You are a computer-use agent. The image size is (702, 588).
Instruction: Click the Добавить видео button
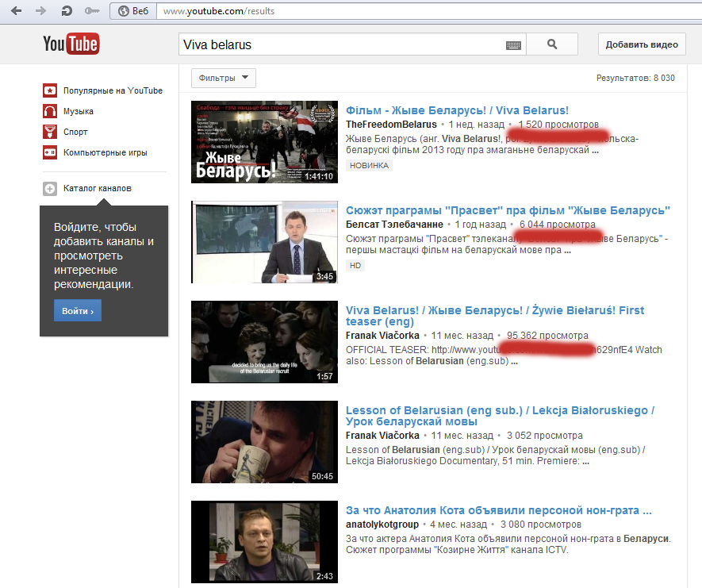pos(641,44)
